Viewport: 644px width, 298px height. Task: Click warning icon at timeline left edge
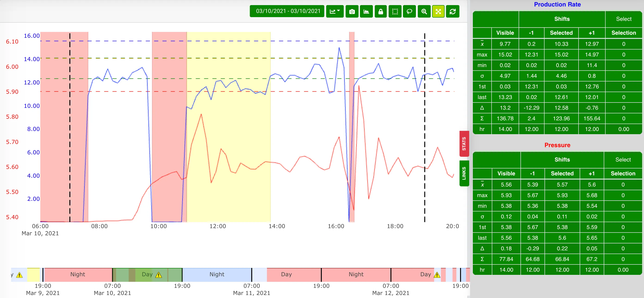(x=19, y=275)
